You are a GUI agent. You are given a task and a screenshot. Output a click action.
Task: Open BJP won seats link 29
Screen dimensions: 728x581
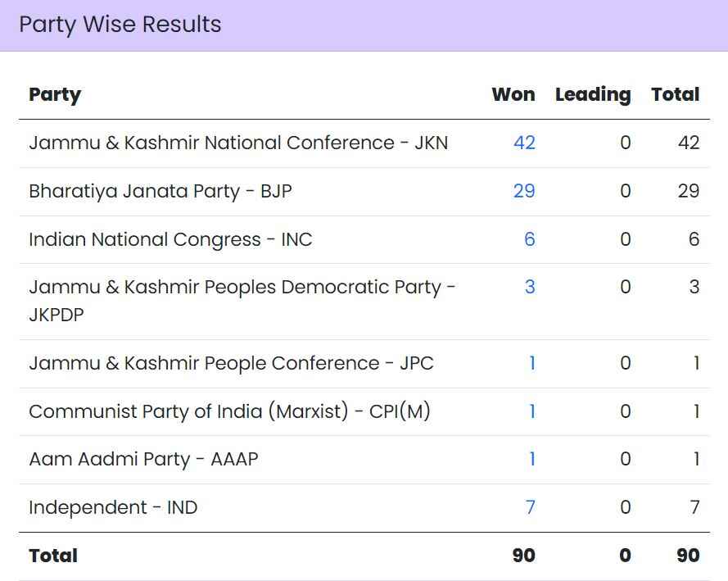point(524,191)
